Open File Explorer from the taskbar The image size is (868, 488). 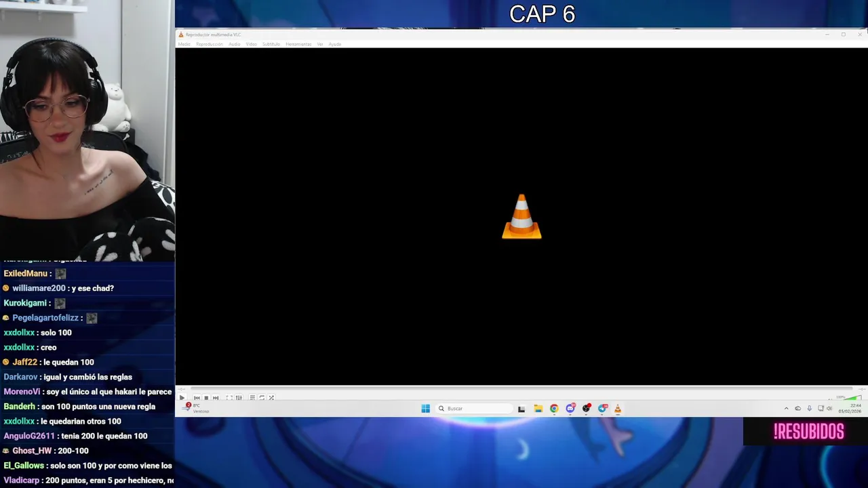(x=538, y=409)
